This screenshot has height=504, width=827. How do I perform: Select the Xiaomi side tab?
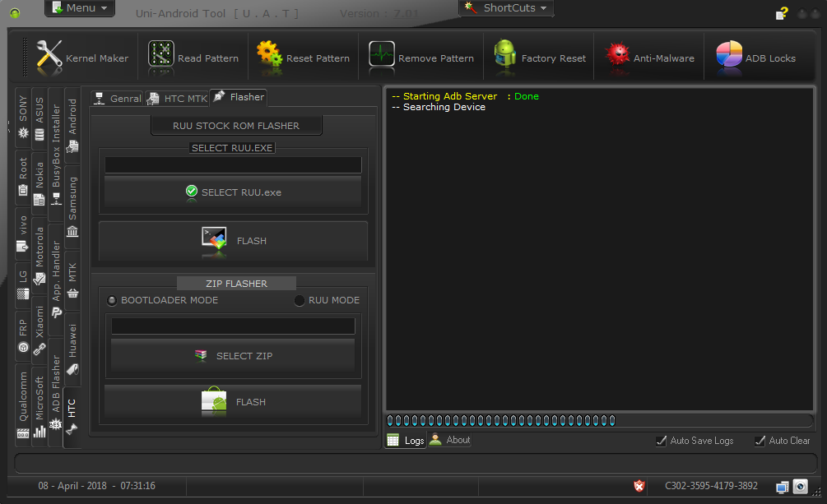pos(39,330)
